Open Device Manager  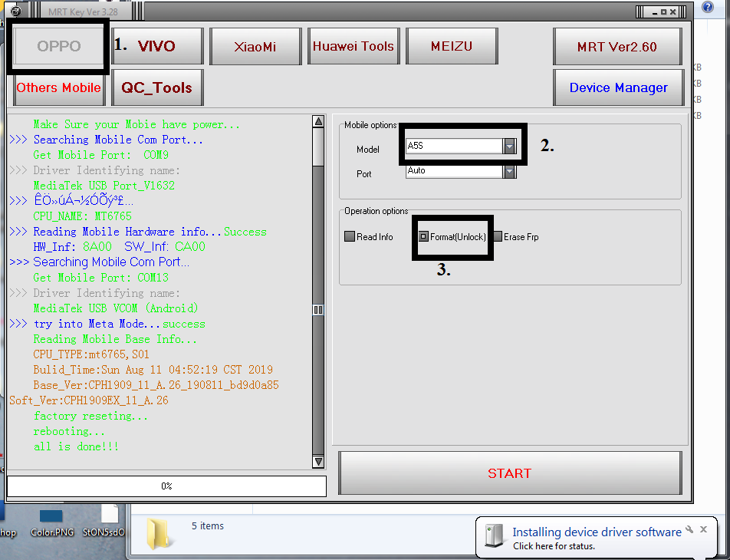click(618, 87)
